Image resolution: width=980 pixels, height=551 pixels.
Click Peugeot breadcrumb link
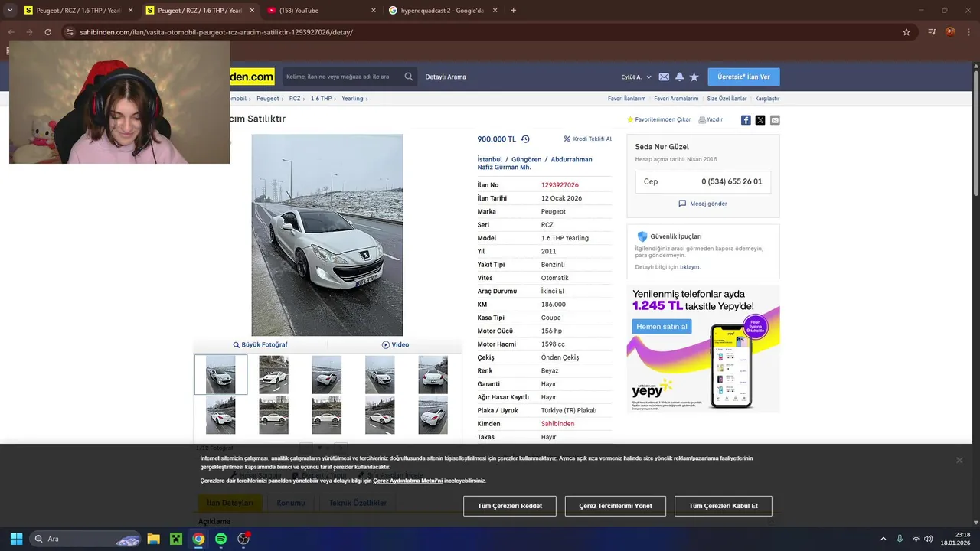pyautogui.click(x=268, y=99)
